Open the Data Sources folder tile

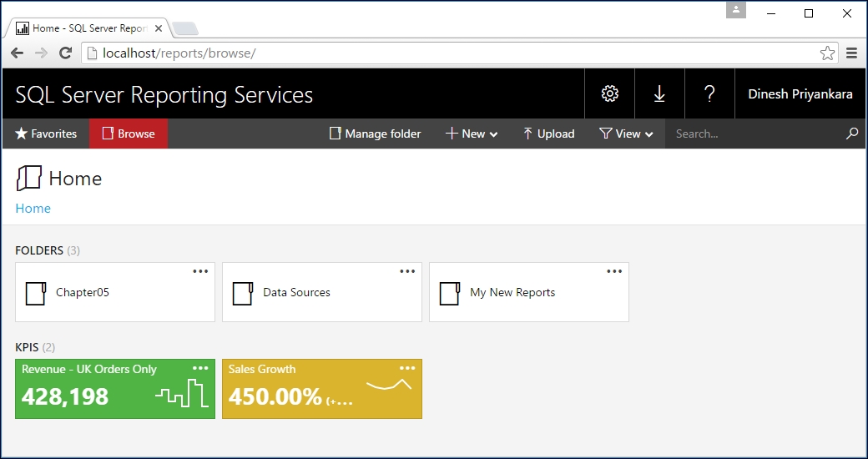[322, 292]
